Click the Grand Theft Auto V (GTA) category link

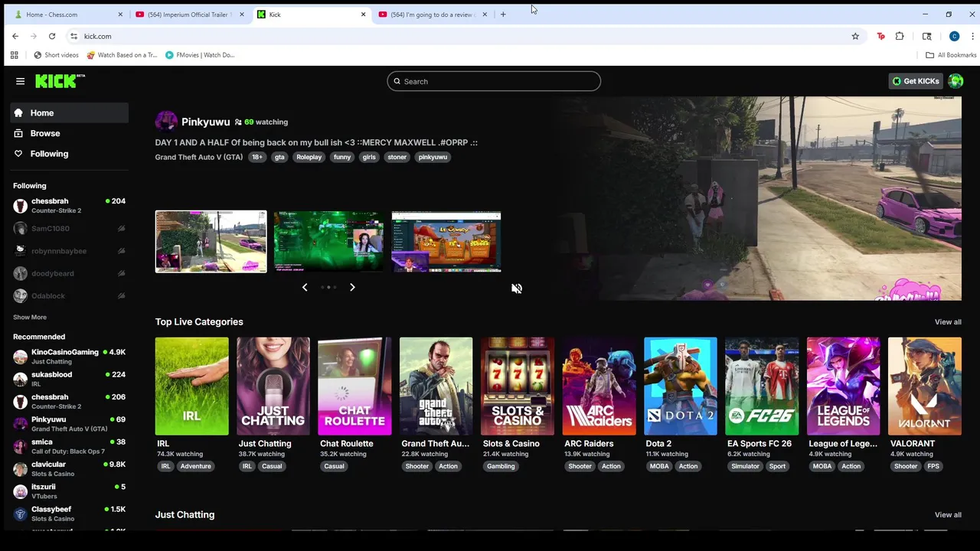coord(199,157)
